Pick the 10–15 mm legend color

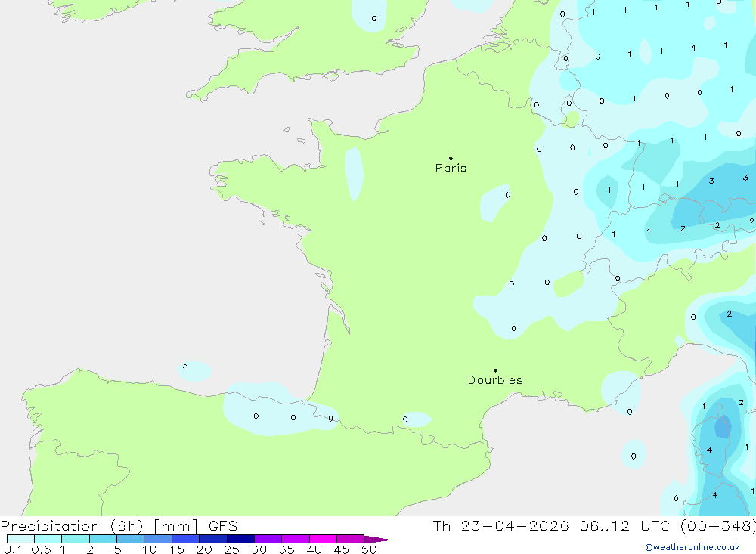click(158, 539)
